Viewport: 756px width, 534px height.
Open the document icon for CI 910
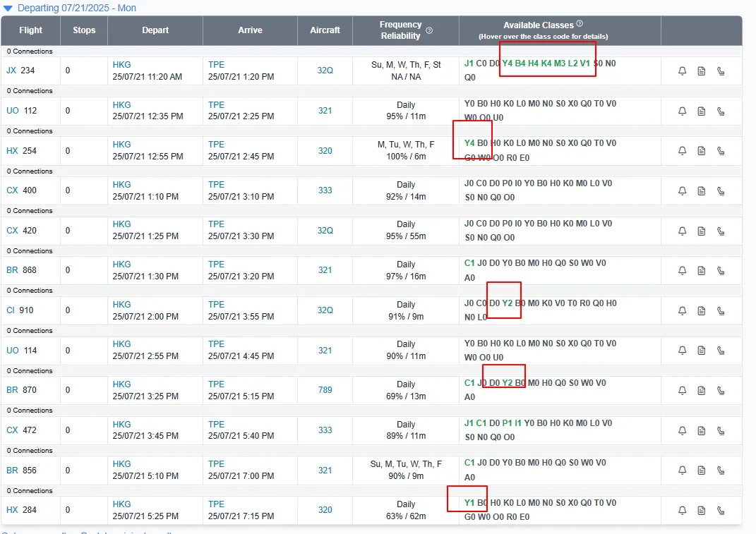[702, 311]
